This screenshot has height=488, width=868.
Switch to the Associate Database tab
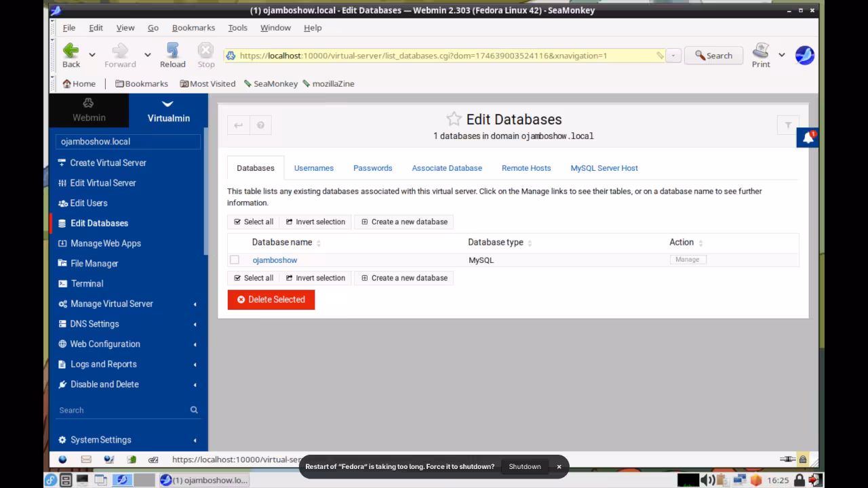[447, 168]
